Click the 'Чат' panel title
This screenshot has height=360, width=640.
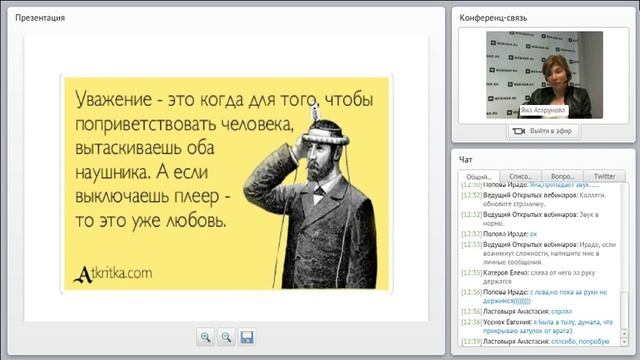(x=465, y=160)
